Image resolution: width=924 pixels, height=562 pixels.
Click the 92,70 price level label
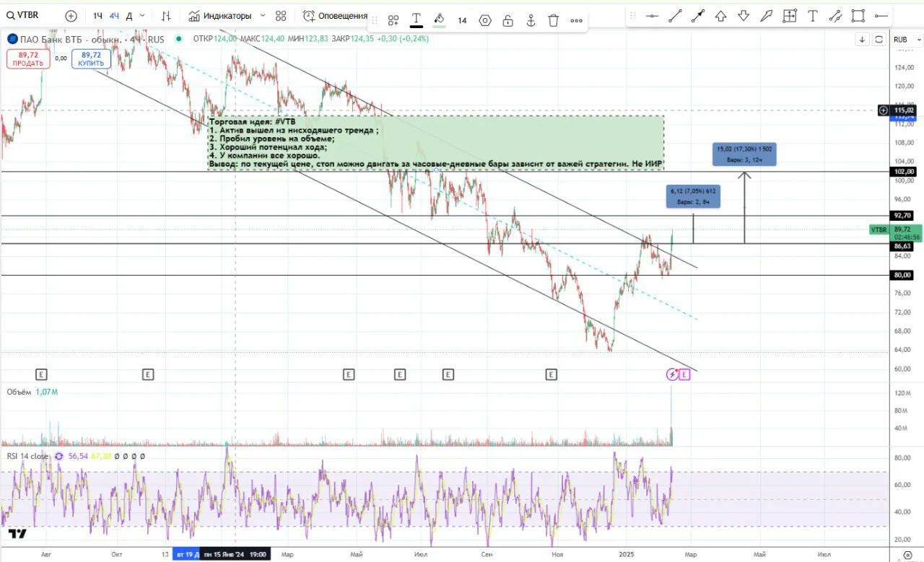click(x=905, y=216)
